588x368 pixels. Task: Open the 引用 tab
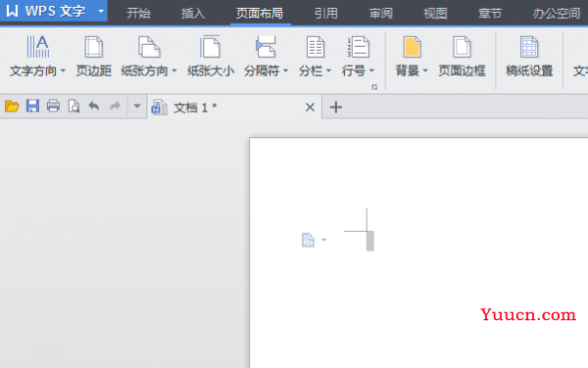(326, 14)
